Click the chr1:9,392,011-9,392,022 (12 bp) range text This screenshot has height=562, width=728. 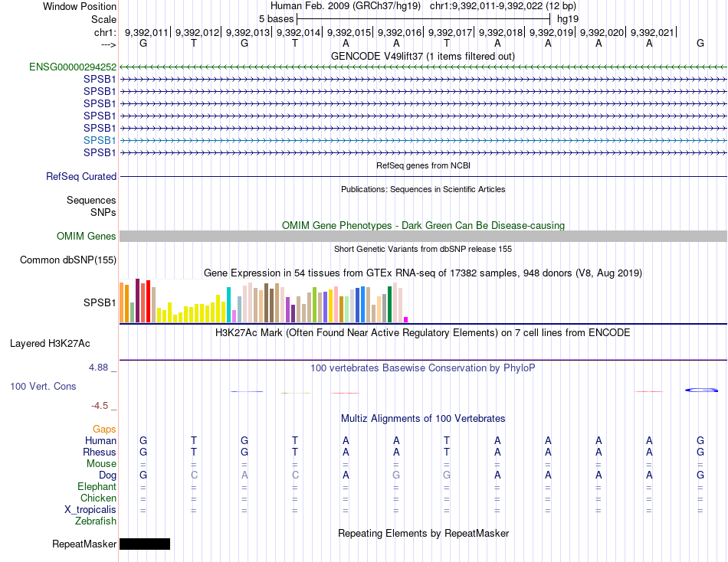click(x=503, y=6)
